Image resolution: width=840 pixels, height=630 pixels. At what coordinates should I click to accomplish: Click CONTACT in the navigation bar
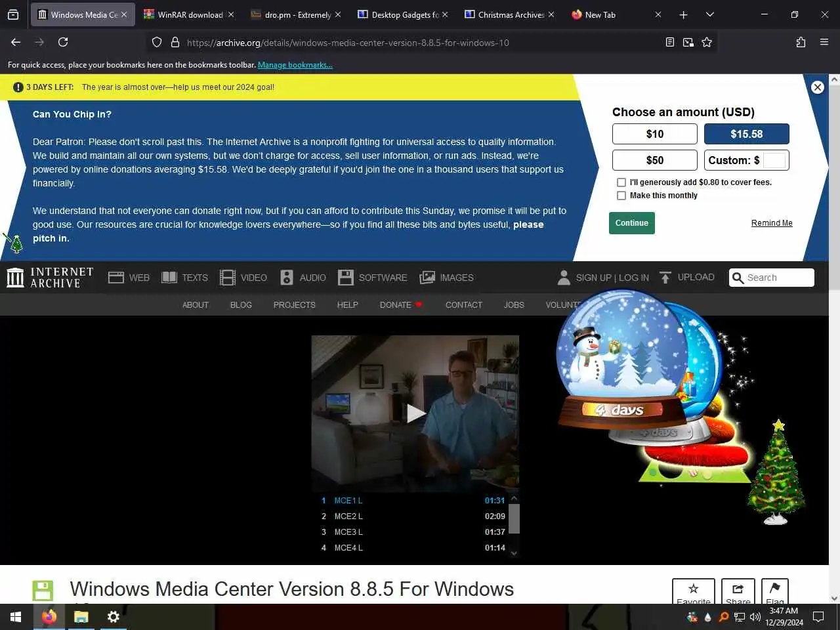[464, 305]
